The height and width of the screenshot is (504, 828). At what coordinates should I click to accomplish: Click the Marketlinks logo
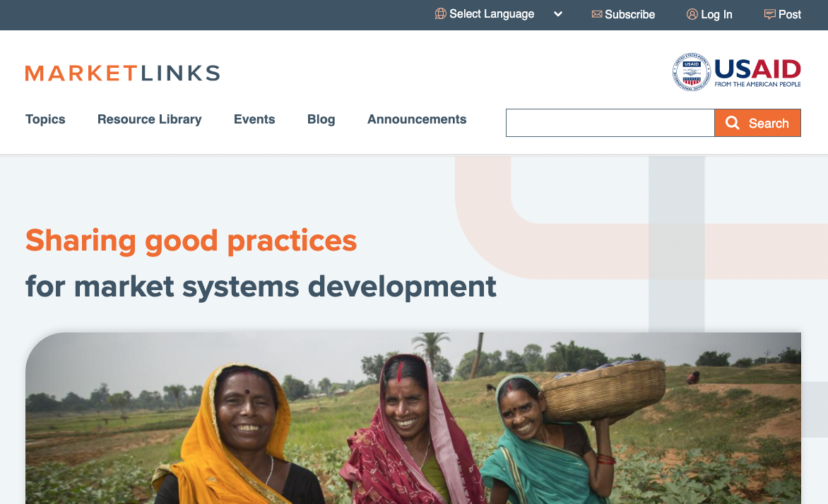[x=122, y=73]
